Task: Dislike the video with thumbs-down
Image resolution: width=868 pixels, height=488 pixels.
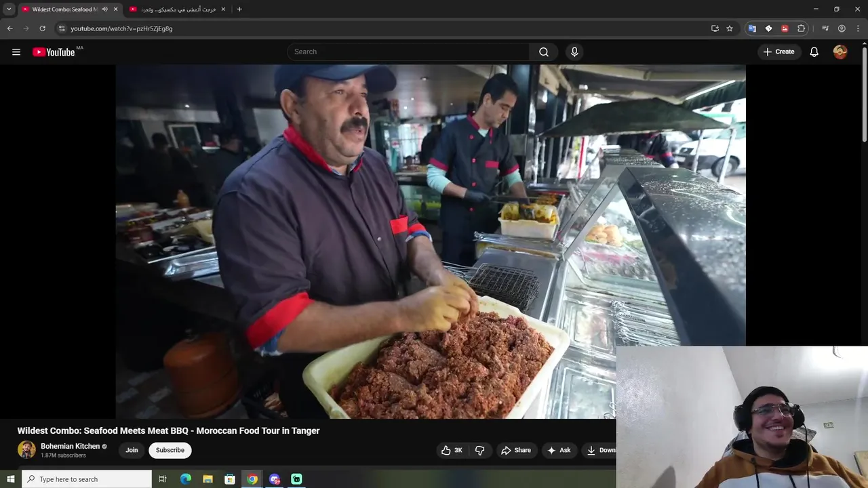Action: [x=480, y=450]
